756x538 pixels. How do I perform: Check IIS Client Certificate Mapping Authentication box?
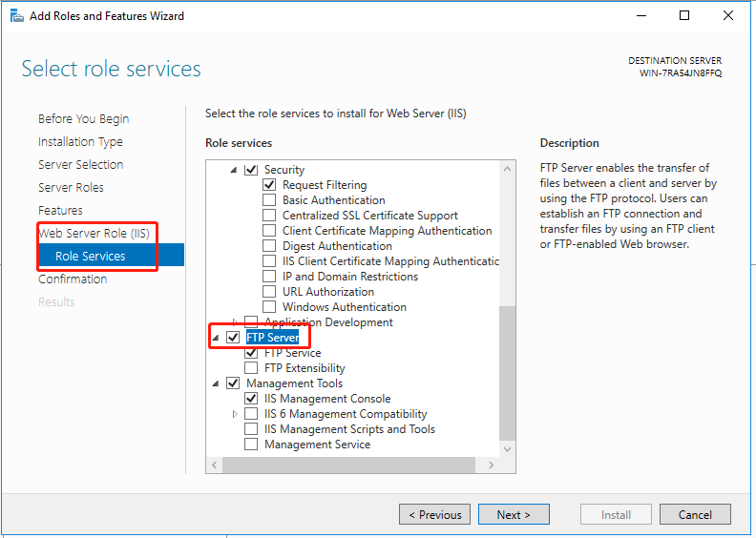coord(269,261)
